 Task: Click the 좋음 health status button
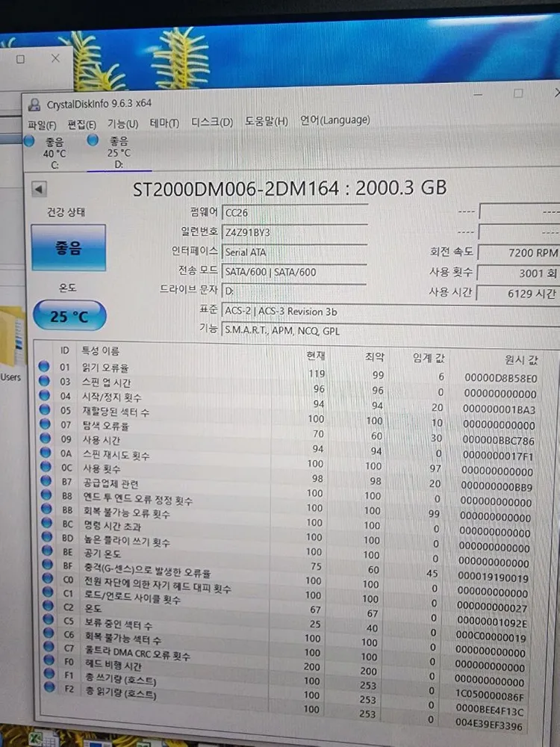click(x=69, y=248)
